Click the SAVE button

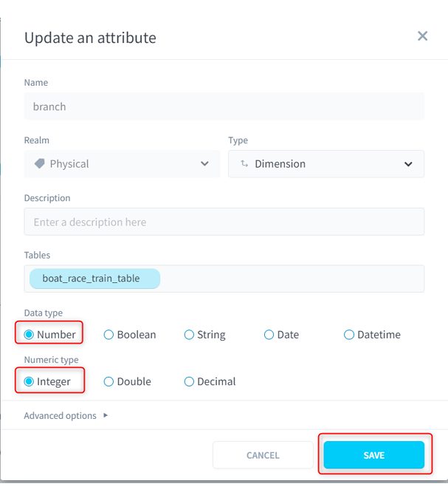[x=374, y=455]
